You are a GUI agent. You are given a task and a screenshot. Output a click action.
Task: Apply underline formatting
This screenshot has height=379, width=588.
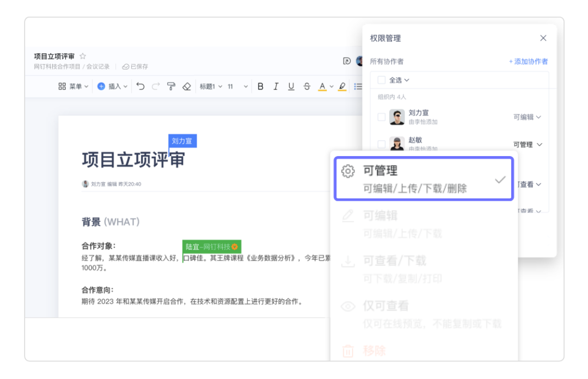coord(291,86)
